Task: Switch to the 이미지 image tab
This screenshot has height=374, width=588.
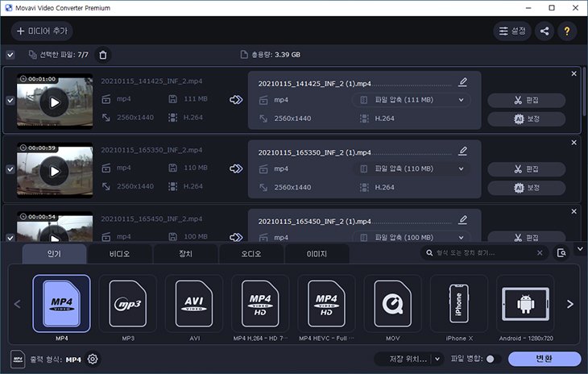Action: coord(317,254)
